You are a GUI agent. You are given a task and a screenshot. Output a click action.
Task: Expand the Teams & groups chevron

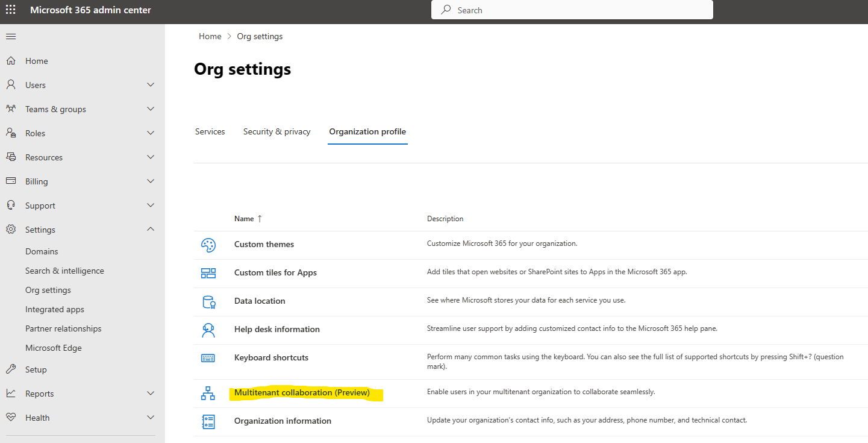coord(151,109)
